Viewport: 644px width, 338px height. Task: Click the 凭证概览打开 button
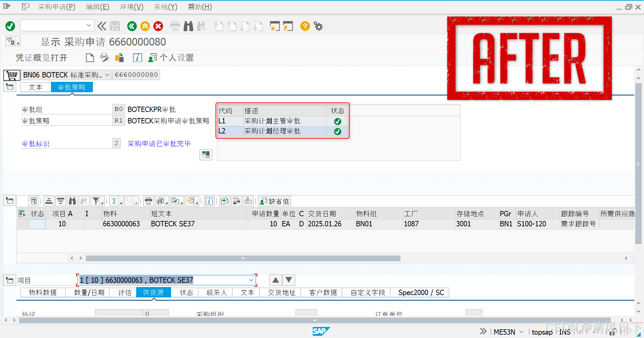click(x=42, y=57)
